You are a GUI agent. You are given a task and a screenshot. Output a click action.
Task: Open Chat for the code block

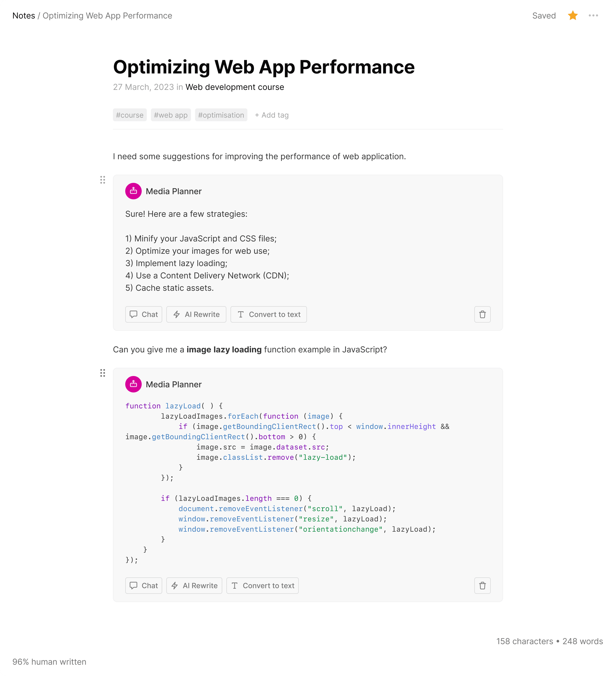(144, 586)
